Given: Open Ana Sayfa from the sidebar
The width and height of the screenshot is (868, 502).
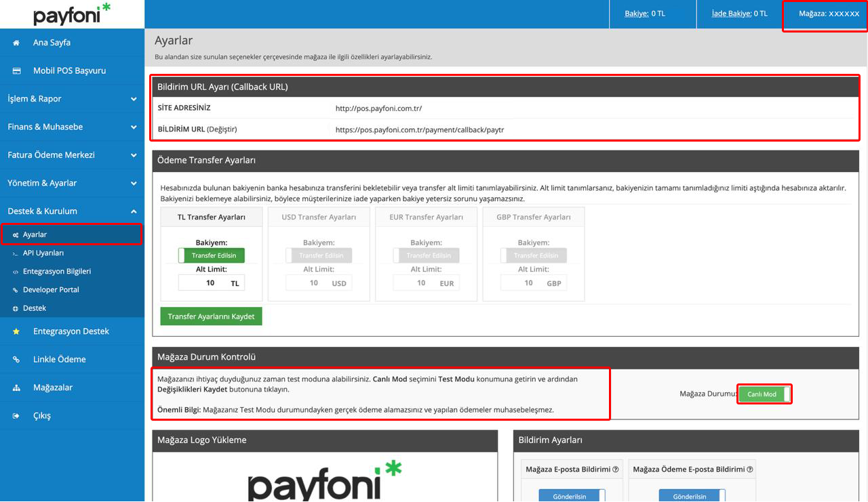Looking at the screenshot, I should pyautogui.click(x=72, y=43).
